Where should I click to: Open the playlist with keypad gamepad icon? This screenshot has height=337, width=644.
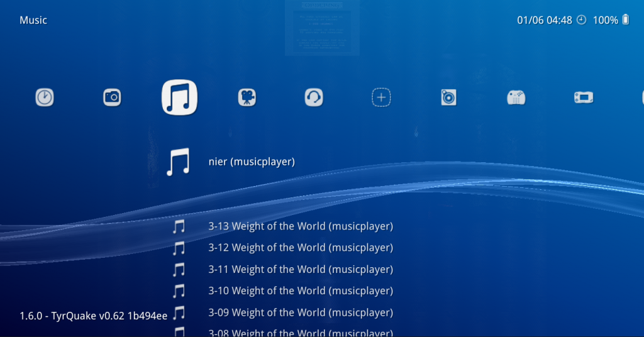tap(516, 97)
